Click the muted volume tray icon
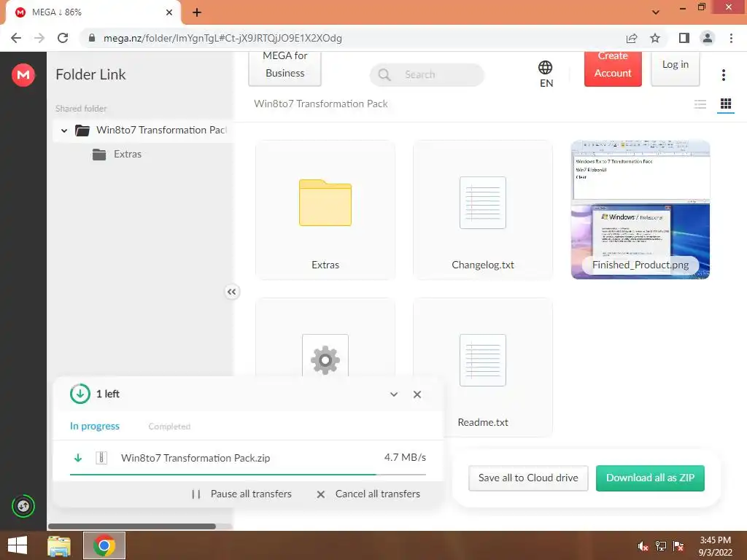The height and width of the screenshot is (560, 747). [643, 546]
